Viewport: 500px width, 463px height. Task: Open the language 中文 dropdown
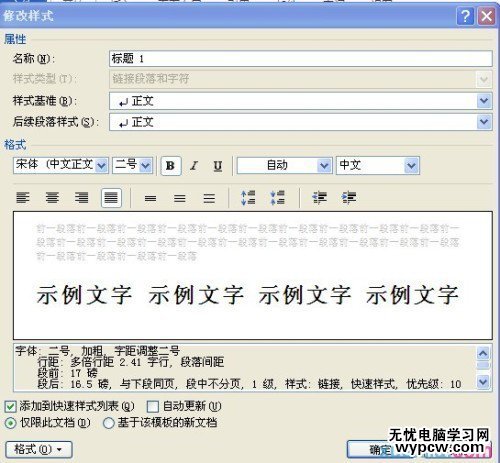411,165
